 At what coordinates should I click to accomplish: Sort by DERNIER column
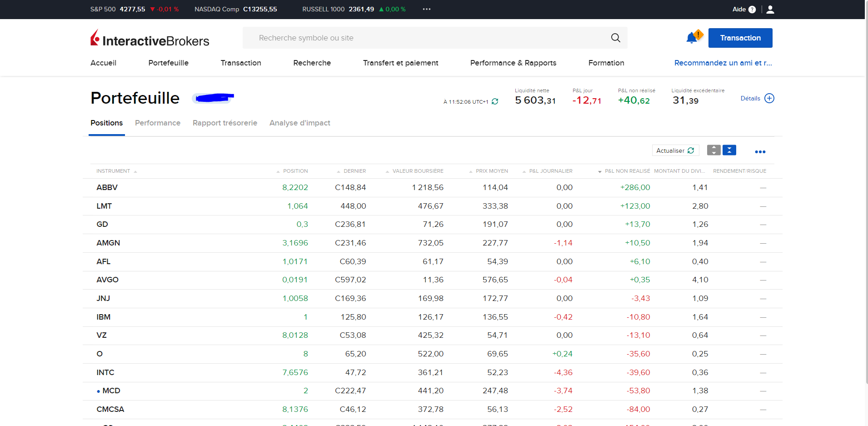351,171
